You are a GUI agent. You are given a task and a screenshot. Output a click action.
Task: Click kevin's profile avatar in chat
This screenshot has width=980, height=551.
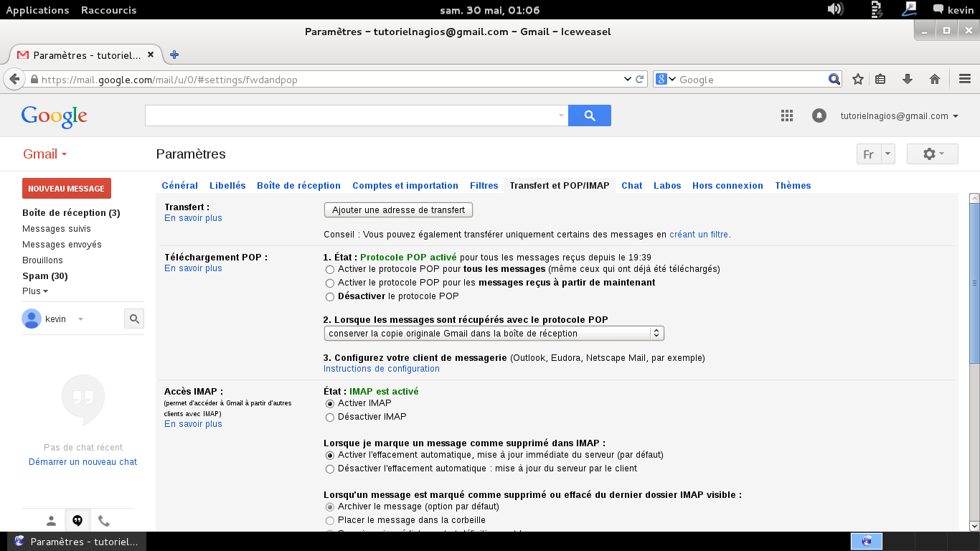pos(32,319)
